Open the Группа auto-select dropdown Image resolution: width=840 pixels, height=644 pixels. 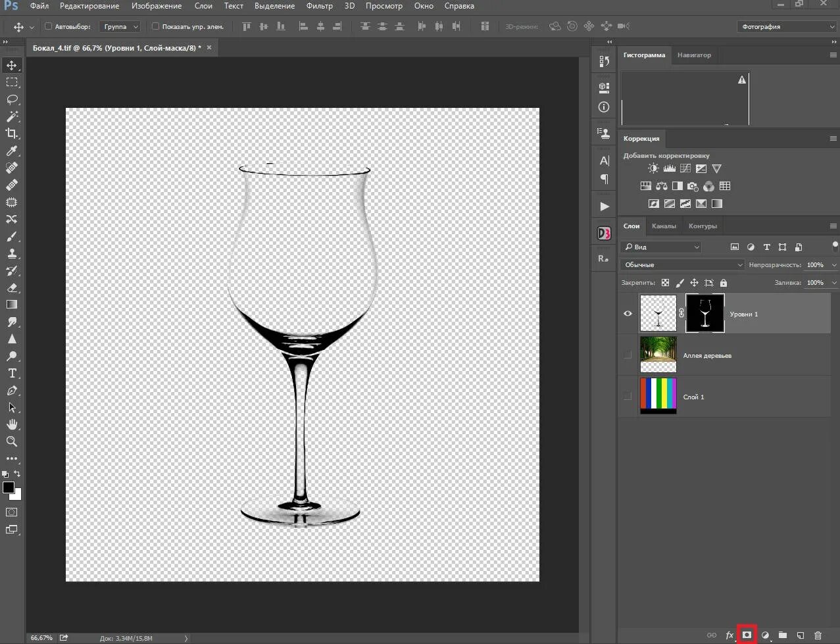(x=120, y=26)
